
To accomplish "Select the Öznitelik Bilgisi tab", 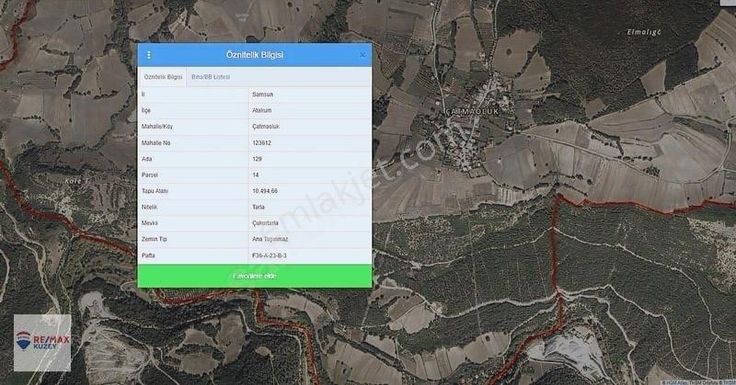I will coord(163,77).
